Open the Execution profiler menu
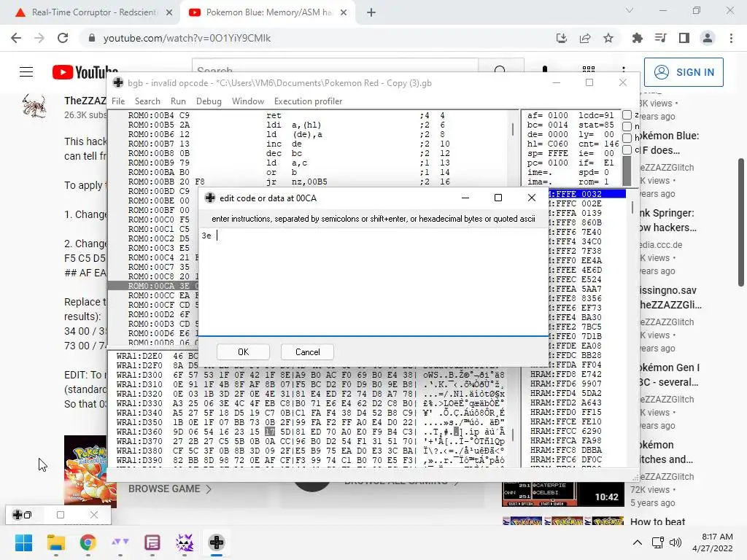Screen dimensions: 747x560 point(309,101)
